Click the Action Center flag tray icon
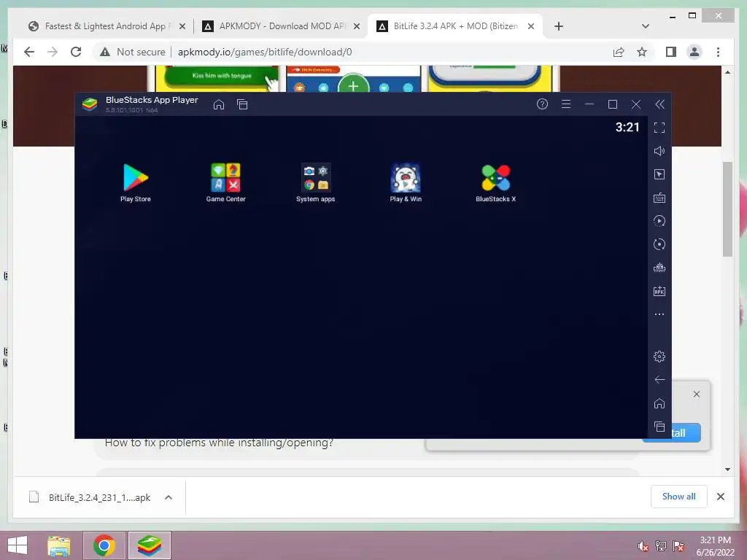The width and height of the screenshot is (747, 560). point(678,546)
